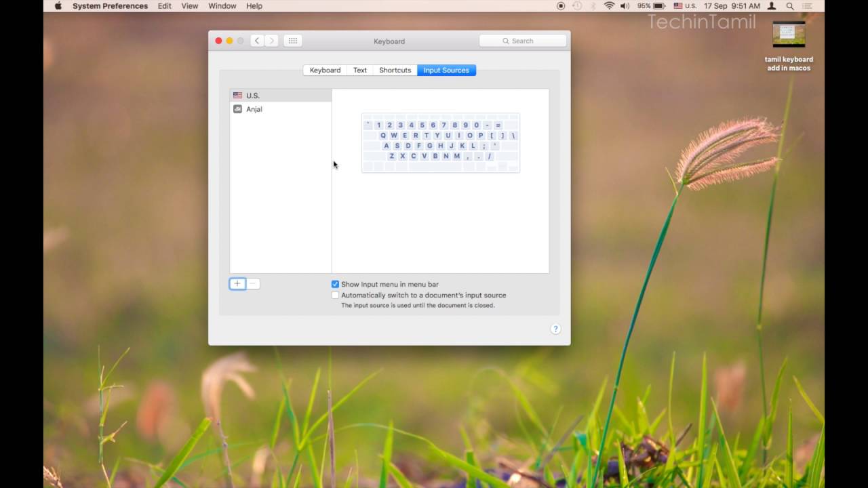Viewport: 868px width, 488px height.
Task: Select the Input Sources tab
Action: (446, 70)
